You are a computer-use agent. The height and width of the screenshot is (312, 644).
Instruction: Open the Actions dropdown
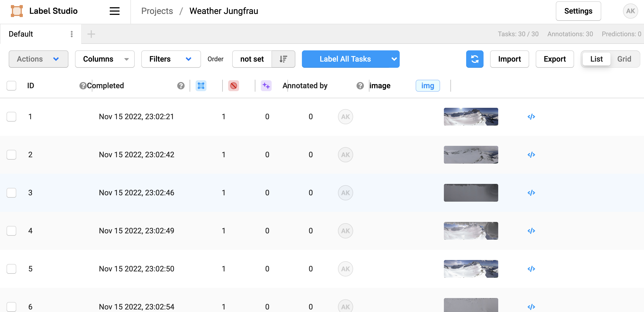click(x=39, y=59)
